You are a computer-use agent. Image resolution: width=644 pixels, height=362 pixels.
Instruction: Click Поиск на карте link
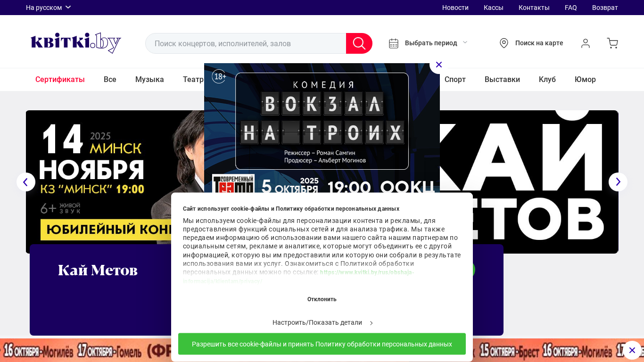539,43
